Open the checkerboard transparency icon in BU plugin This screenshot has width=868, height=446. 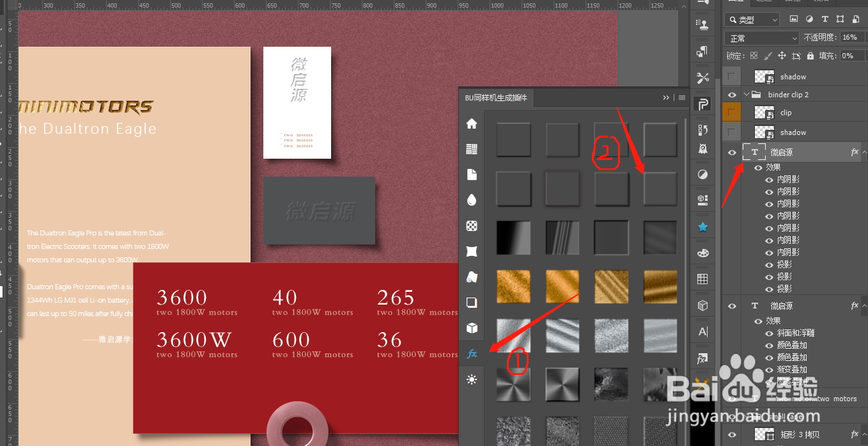click(x=472, y=225)
